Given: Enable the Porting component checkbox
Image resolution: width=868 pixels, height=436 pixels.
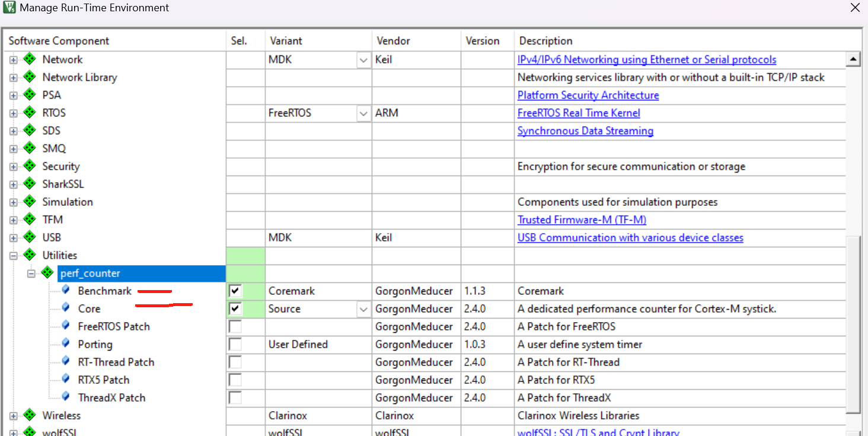Looking at the screenshot, I should (235, 344).
